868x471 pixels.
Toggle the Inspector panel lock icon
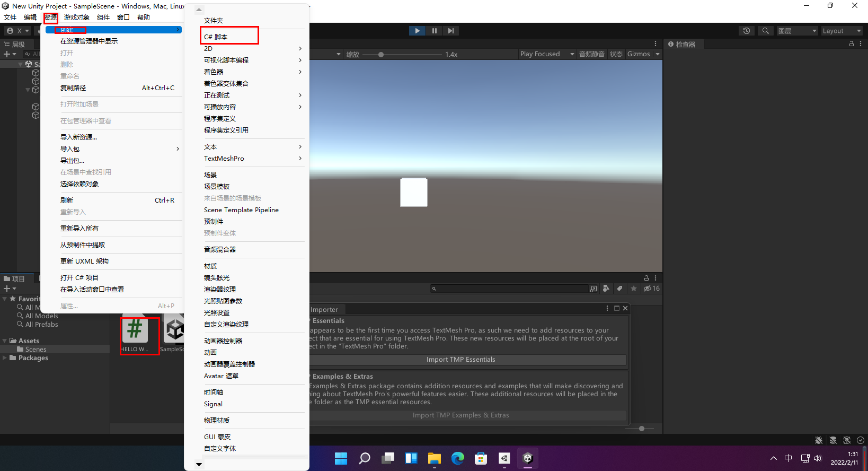(x=852, y=44)
